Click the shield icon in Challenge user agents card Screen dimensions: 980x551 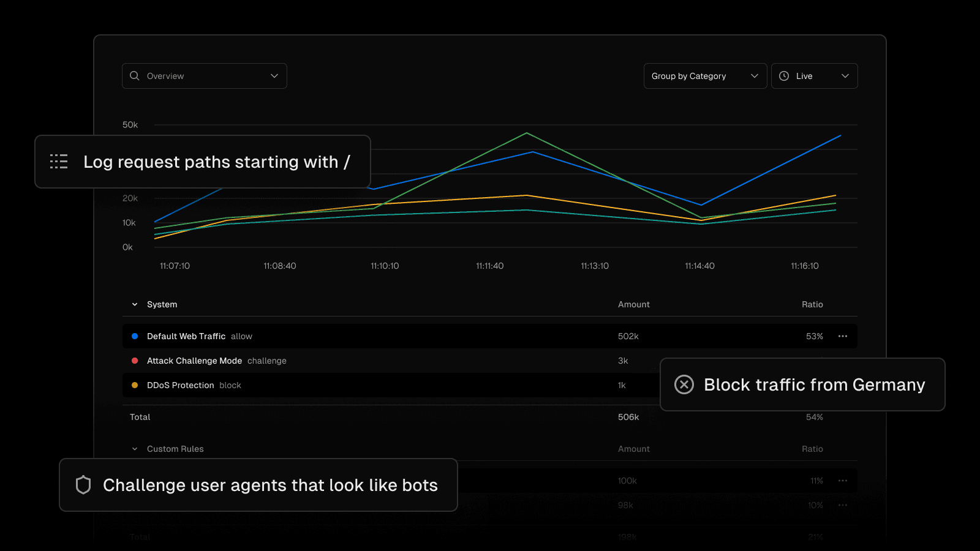pos(83,485)
